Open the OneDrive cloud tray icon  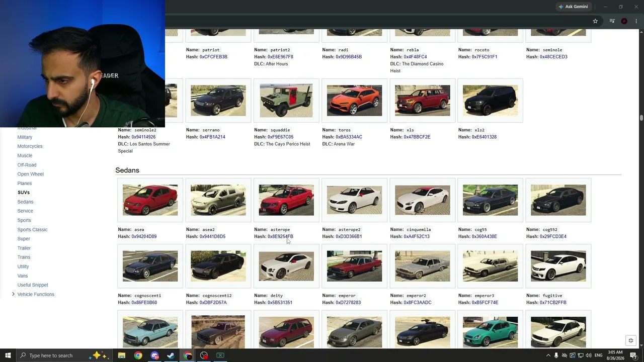pyautogui.click(x=565, y=355)
